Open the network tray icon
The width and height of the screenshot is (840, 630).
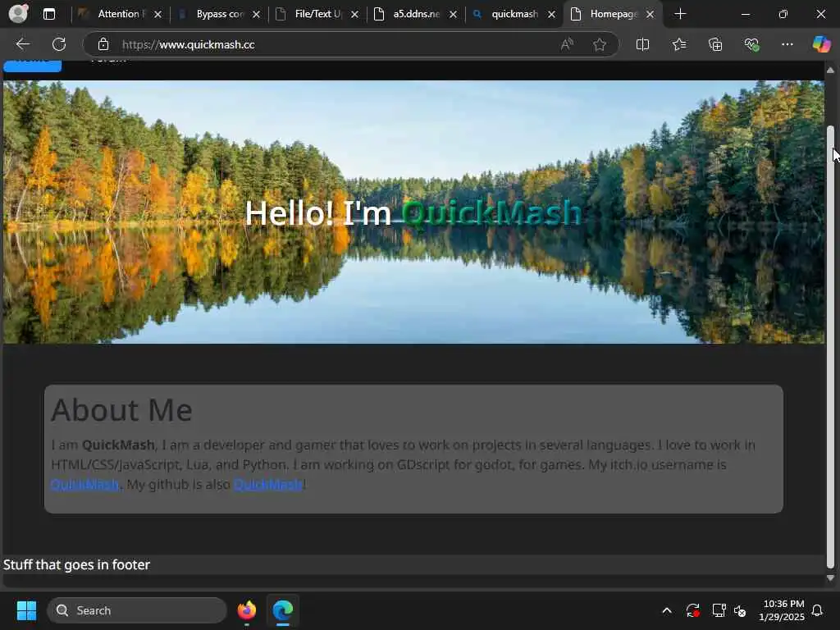(719, 610)
